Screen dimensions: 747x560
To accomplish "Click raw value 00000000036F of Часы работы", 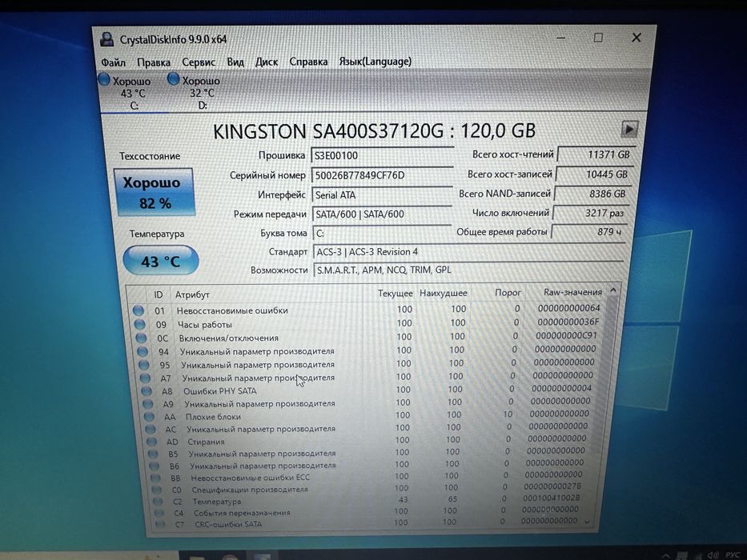I will coord(568,322).
